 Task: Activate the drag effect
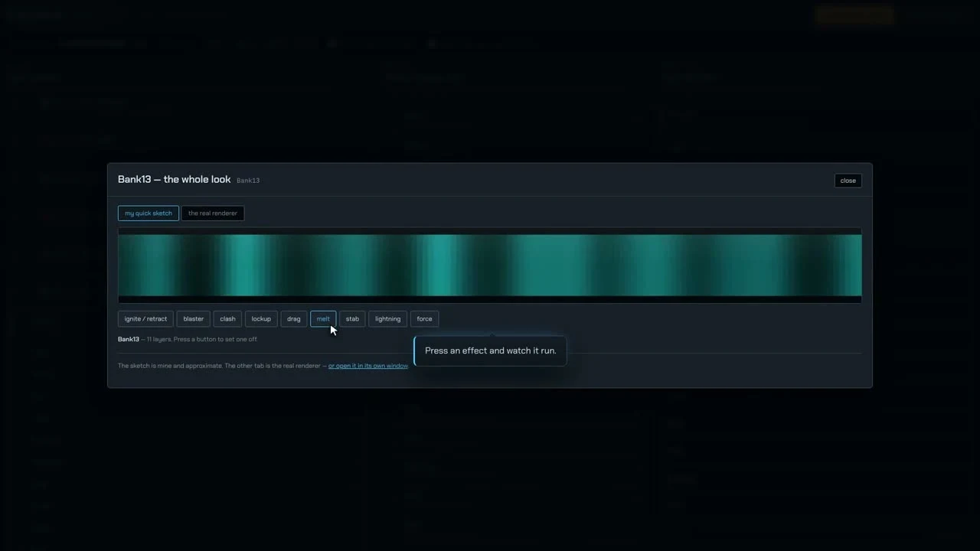point(294,319)
